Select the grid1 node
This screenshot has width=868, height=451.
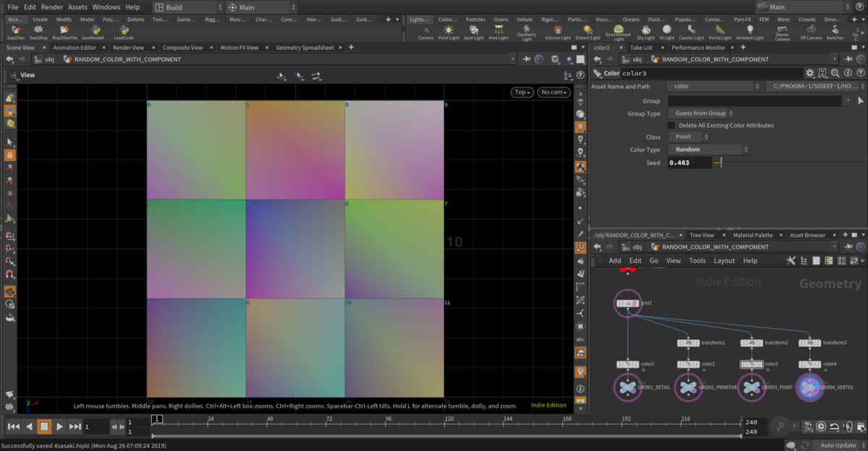pos(626,304)
